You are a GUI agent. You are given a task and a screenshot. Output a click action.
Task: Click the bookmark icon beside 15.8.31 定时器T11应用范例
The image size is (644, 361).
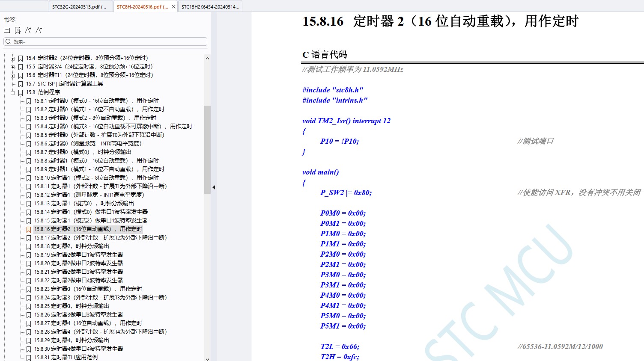[29, 358]
